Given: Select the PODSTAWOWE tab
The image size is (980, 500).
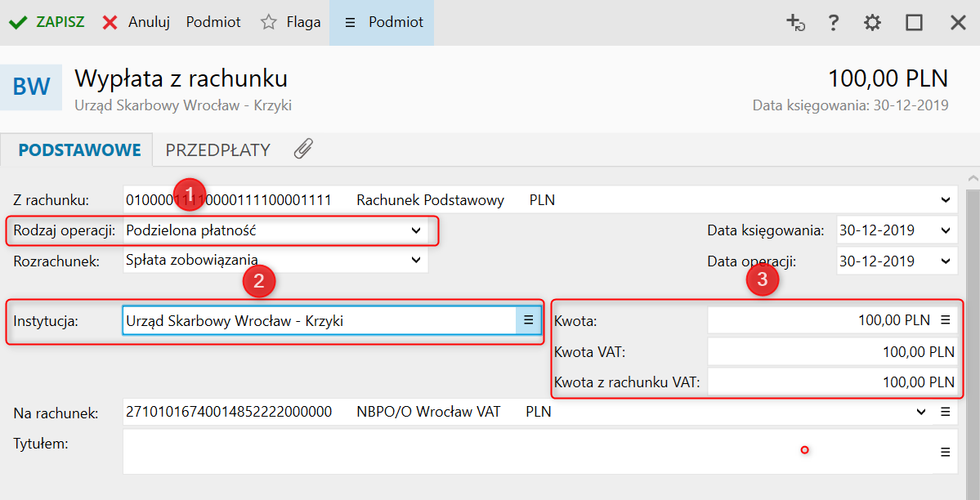Looking at the screenshot, I should click(x=79, y=150).
